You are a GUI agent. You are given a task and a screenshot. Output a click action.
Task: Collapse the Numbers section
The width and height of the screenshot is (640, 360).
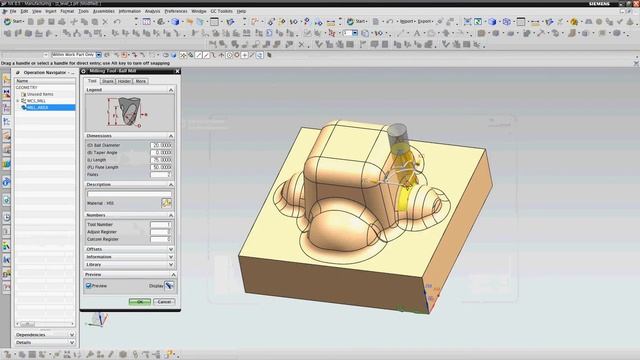(171, 215)
